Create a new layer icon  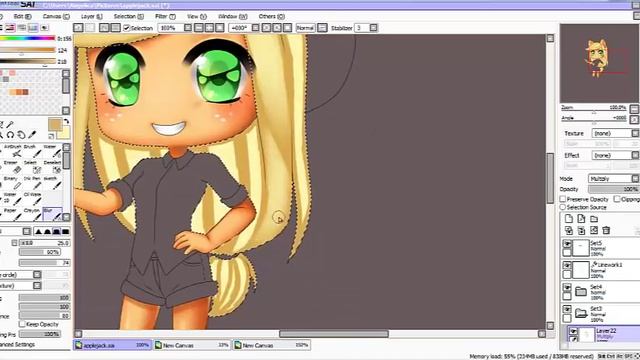click(x=569, y=219)
